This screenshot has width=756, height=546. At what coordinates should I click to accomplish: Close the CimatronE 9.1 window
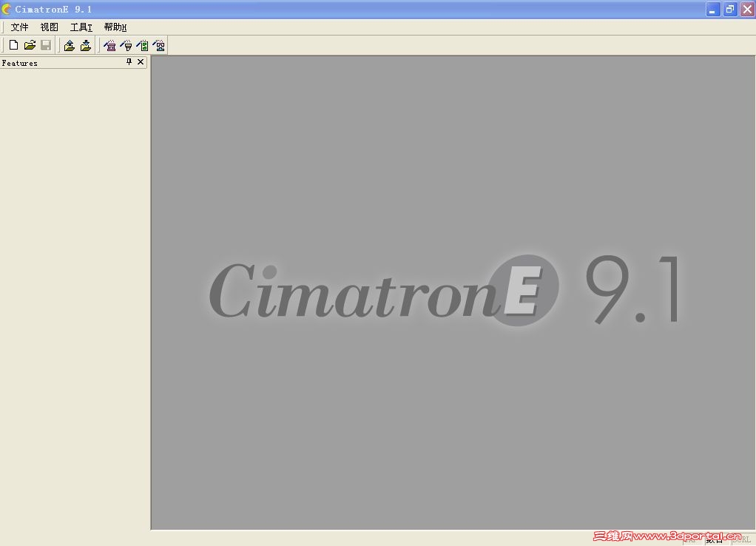pyautogui.click(x=747, y=9)
